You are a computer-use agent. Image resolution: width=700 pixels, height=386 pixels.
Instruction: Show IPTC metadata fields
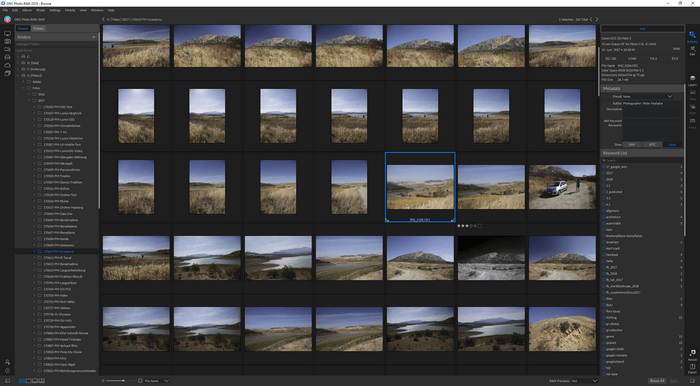652,145
